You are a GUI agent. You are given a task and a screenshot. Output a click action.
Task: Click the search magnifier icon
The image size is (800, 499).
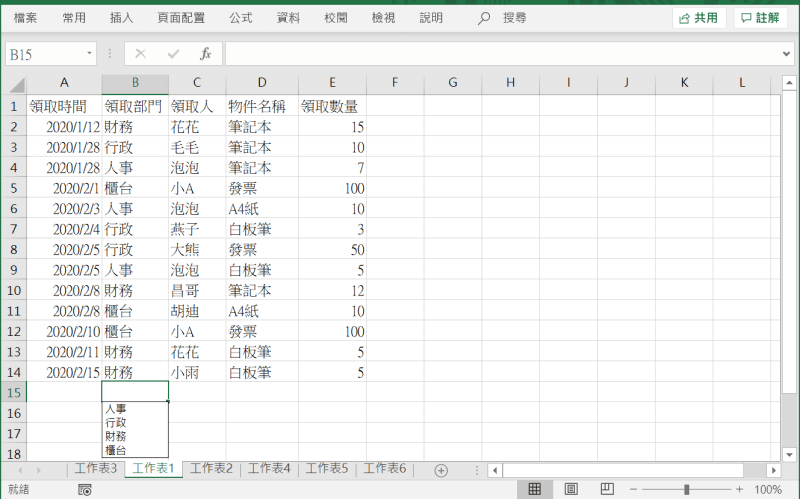[x=484, y=18]
